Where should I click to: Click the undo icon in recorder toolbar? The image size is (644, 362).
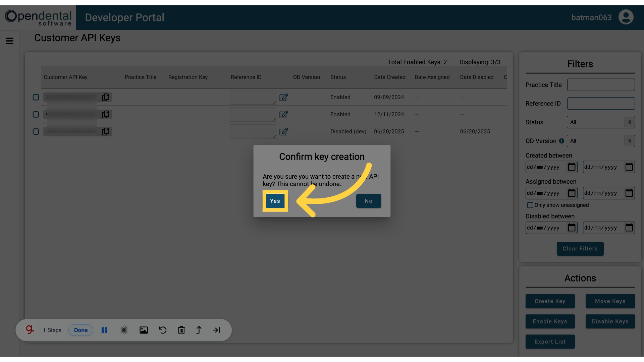(163, 330)
